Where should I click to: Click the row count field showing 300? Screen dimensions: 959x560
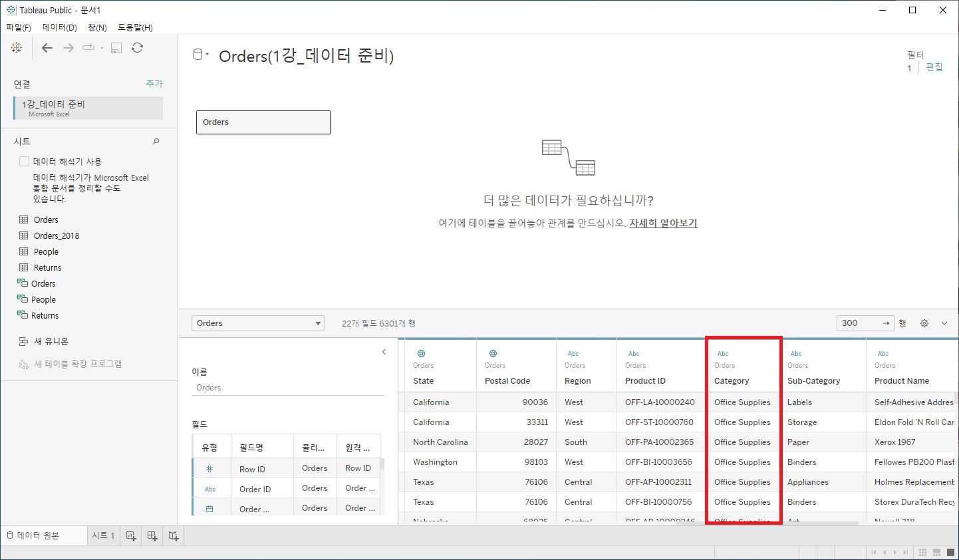pyautogui.click(x=857, y=323)
